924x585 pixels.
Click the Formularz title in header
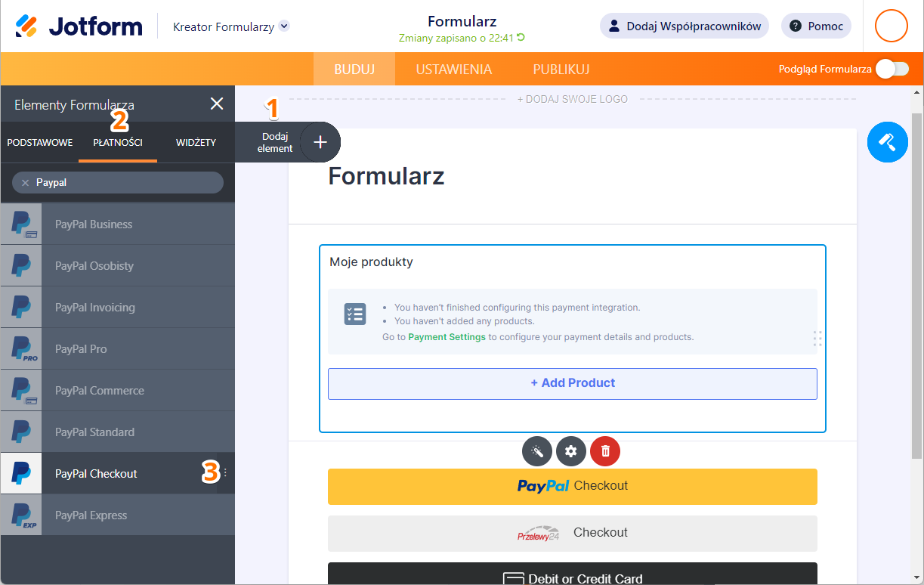(462, 21)
